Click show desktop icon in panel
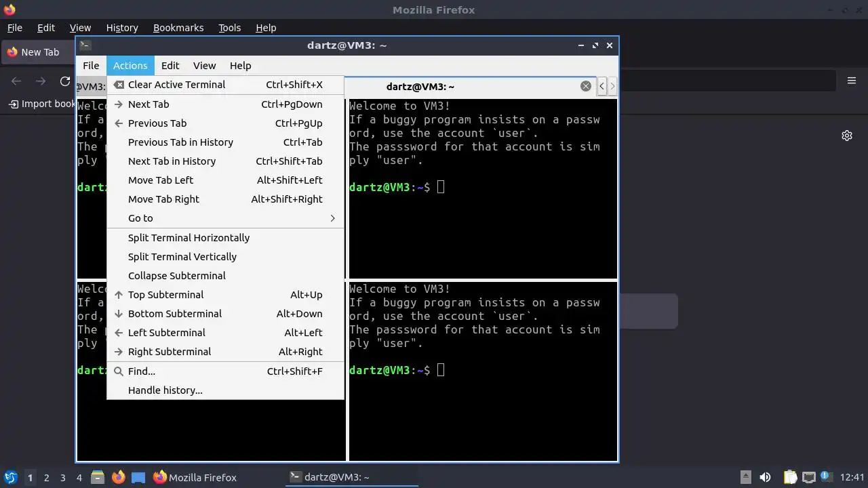Image resolution: width=868 pixels, height=488 pixels. click(138, 478)
